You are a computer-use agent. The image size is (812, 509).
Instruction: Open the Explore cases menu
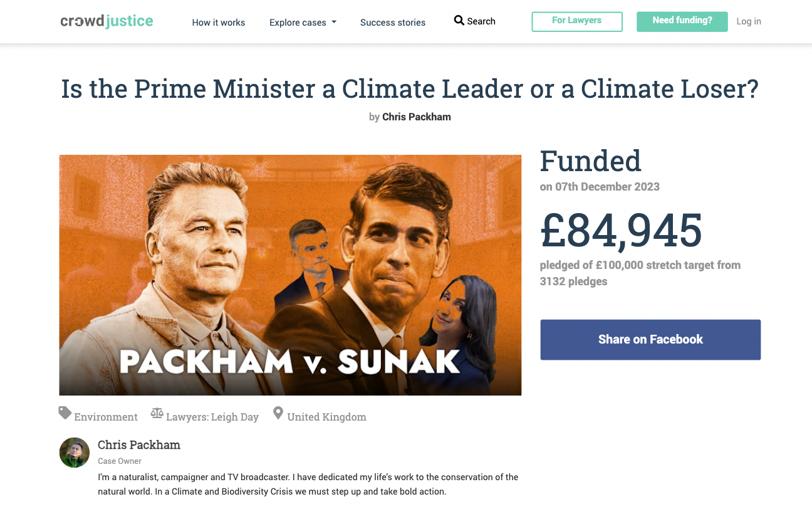[x=298, y=23]
